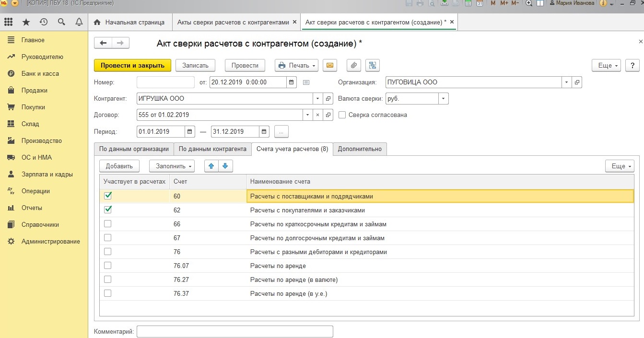Move row up with blue up arrow
This screenshot has width=644, height=338.
coord(211,166)
